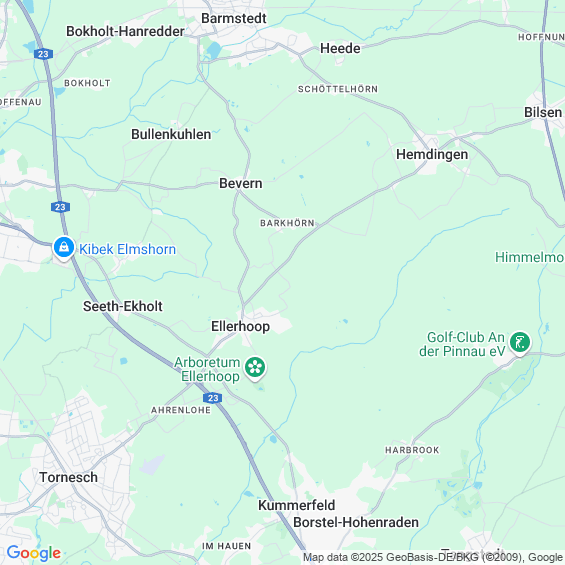Image resolution: width=565 pixels, height=565 pixels.
Task: Click the Map data copyright text
Action: click(433, 557)
